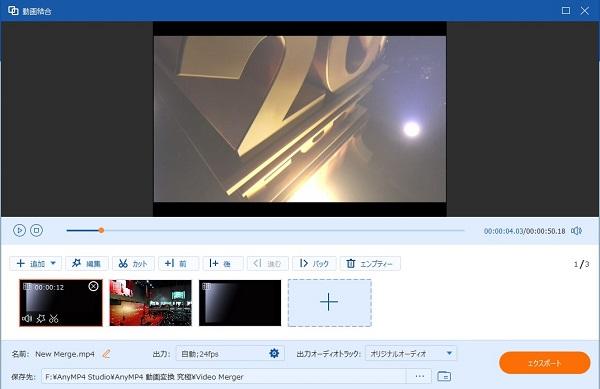This screenshot has width=600, height=389.
Task: Remove the first clip using X icon
Action: coord(93,286)
